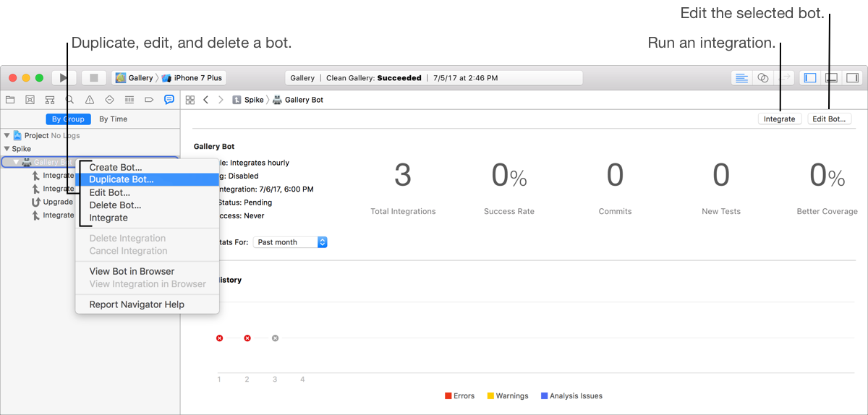Collapse the Project group disclosure triangle
Screen dimensions: 868x415
coord(7,135)
